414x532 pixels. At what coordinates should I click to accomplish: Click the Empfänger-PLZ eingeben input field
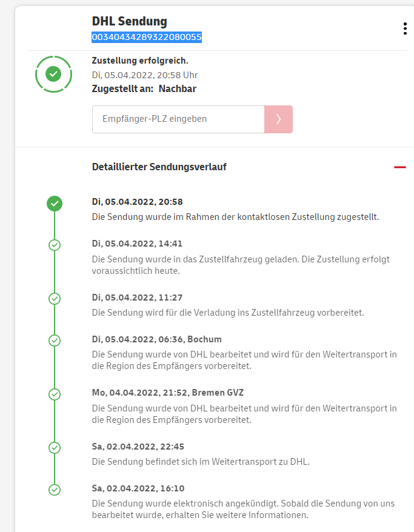(x=178, y=119)
